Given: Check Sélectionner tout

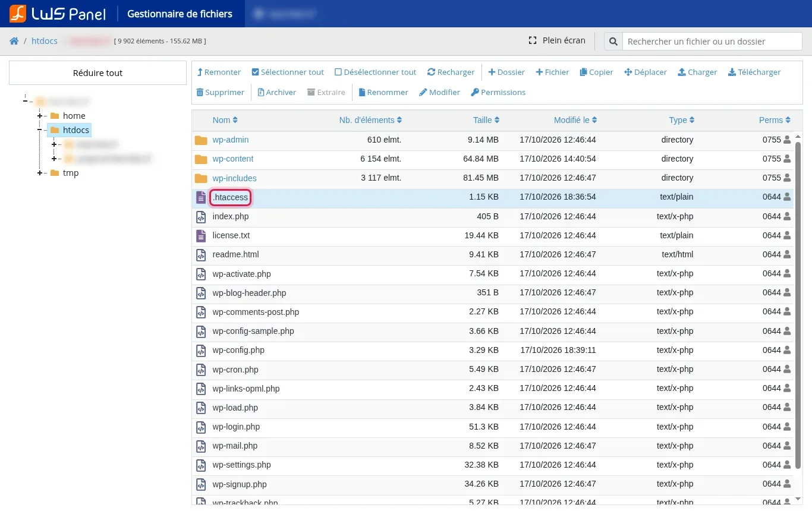Looking at the screenshot, I should pos(288,72).
